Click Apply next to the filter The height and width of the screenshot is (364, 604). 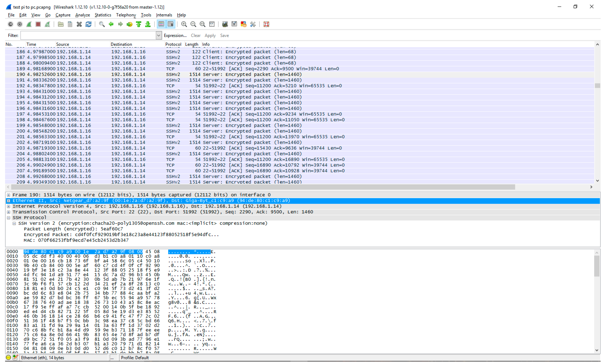coord(210,35)
